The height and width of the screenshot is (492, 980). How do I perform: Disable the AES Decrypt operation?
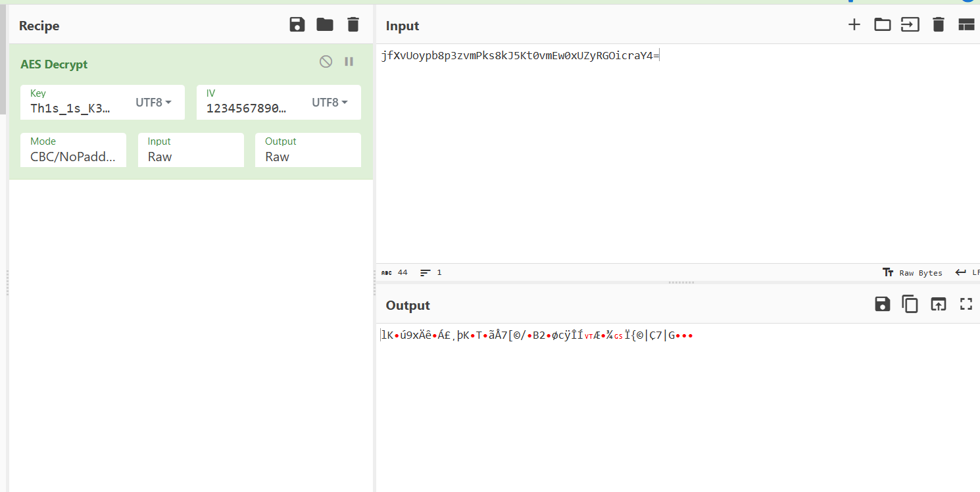point(326,61)
